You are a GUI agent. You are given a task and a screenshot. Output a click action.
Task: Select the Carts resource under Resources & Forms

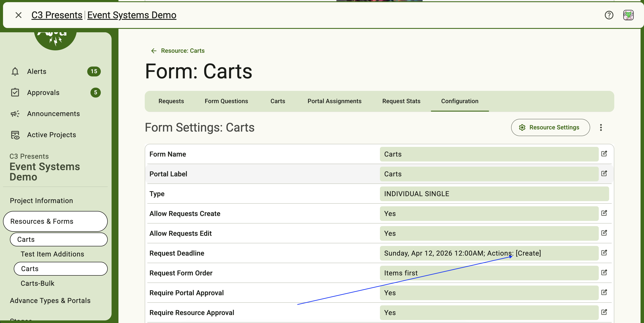pos(59,239)
